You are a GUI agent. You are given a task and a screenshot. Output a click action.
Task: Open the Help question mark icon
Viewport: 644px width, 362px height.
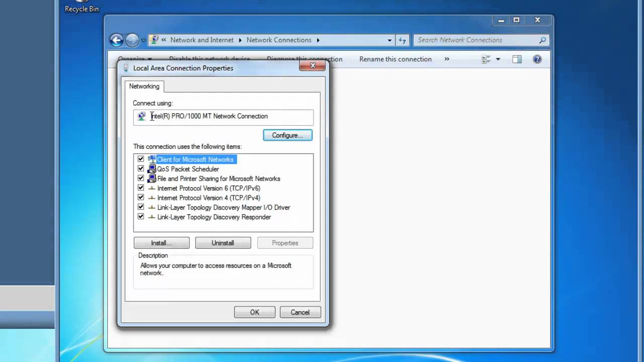[537, 59]
